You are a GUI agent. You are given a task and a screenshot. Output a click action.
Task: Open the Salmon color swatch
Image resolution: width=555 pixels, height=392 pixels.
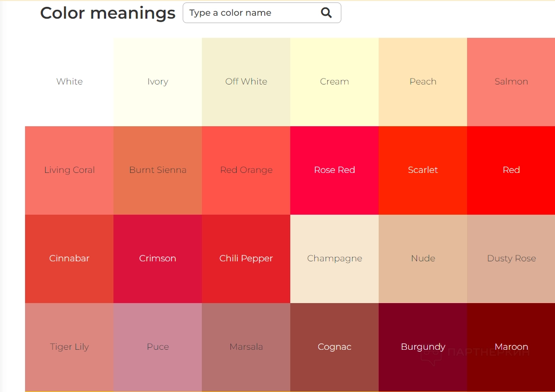(x=511, y=82)
